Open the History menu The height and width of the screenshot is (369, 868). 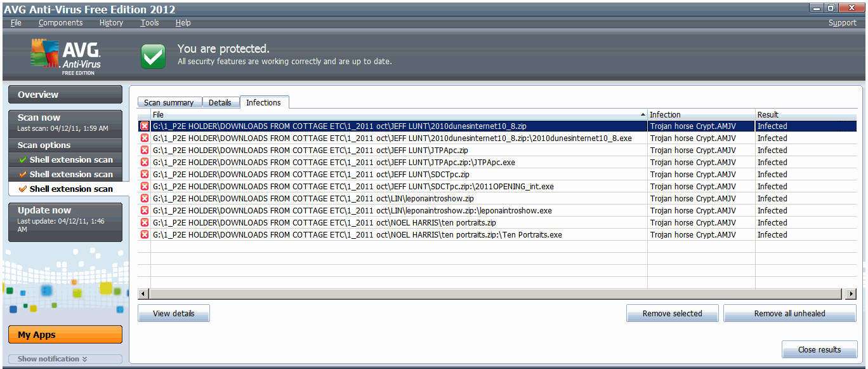111,23
